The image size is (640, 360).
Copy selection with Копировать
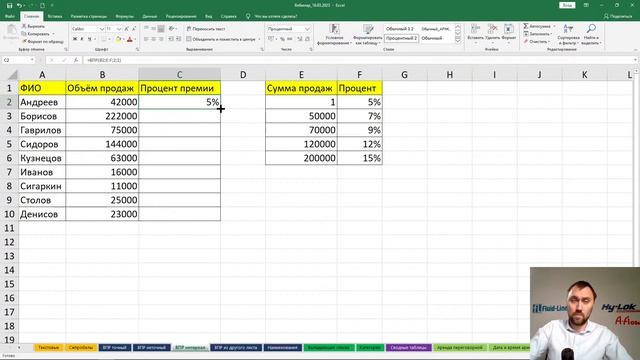click(x=36, y=34)
